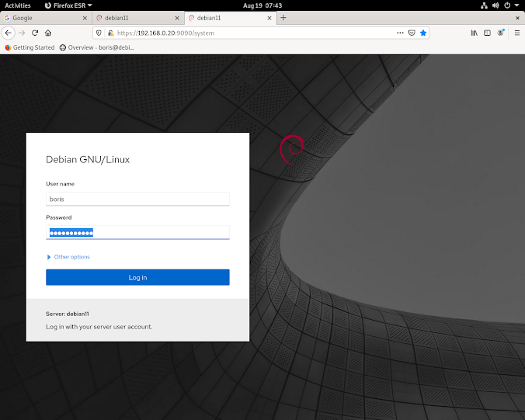Close the middle debian11 tab
Image resolution: width=525 pixels, height=420 pixels.
coord(177,18)
